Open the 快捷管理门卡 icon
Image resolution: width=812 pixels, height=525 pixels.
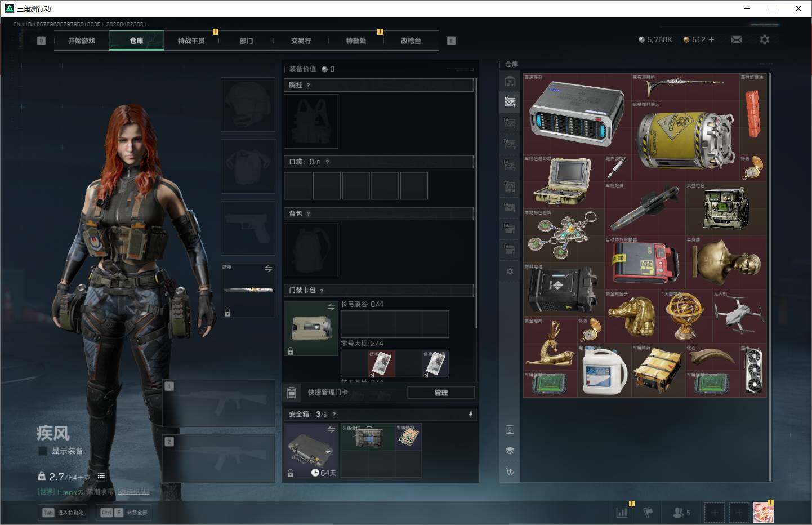coord(292,392)
